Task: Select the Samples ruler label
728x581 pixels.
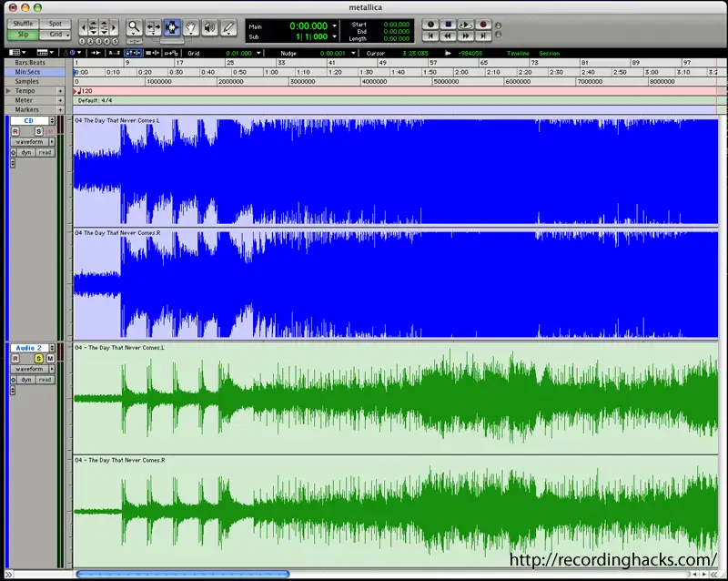Action: (27, 82)
